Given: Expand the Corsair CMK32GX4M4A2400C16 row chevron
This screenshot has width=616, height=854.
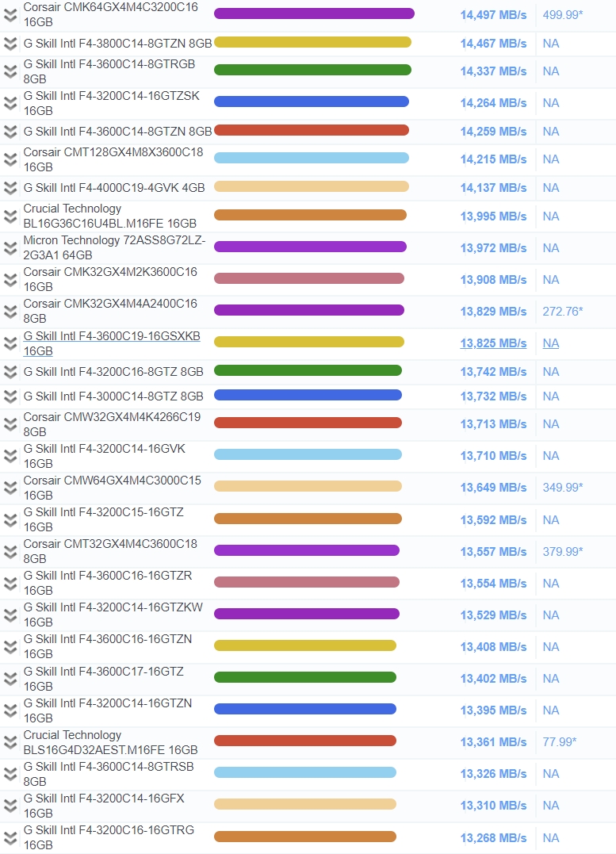Looking at the screenshot, I should [x=10, y=311].
